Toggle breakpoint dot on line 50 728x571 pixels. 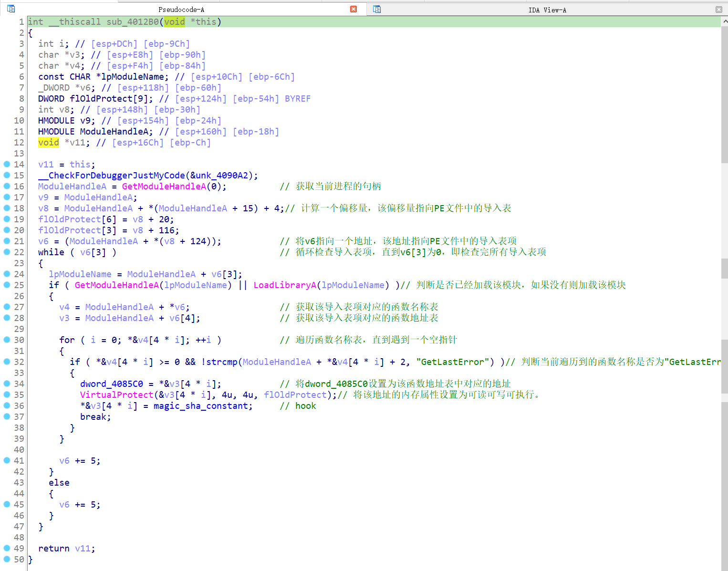pos(7,559)
